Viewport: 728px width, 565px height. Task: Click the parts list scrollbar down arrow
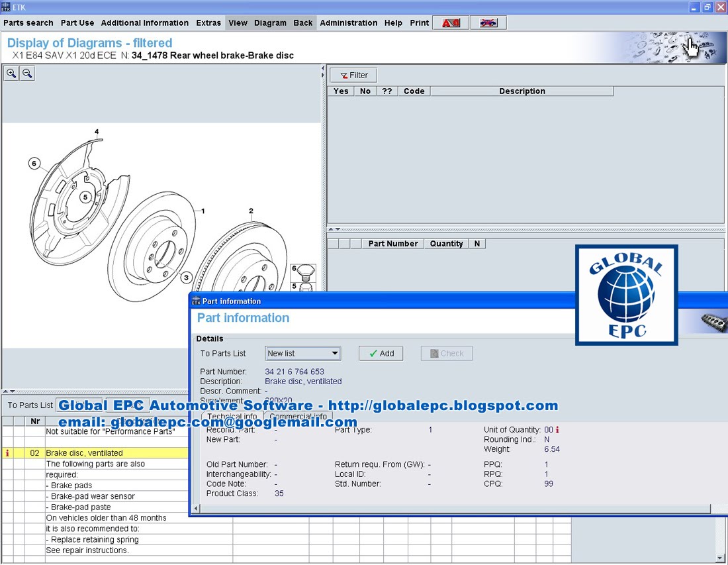tap(720, 558)
